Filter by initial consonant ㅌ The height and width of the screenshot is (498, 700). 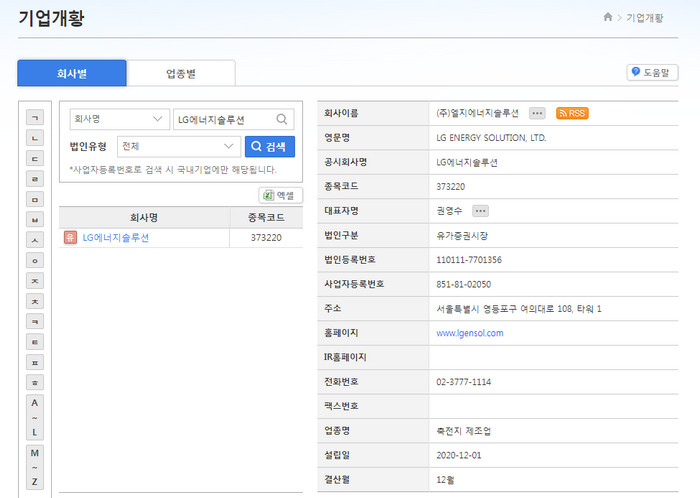pos(35,342)
